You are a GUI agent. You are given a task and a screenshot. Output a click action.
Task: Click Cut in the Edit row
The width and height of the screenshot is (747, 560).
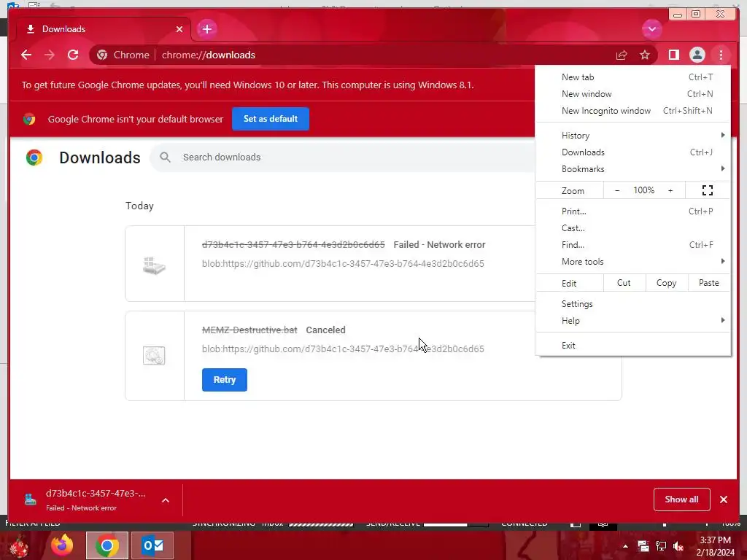click(624, 283)
